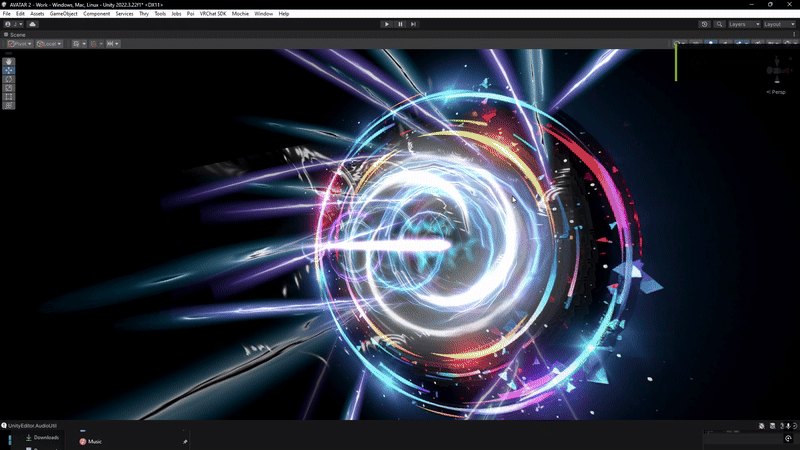Toggle the grid snapping icon
Viewport: 800px width, 450px height.
click(93, 44)
